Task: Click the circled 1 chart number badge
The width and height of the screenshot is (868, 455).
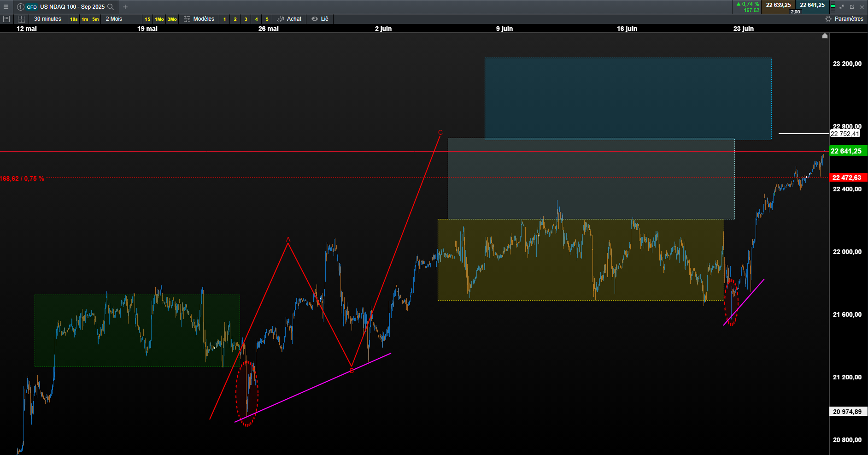Action: coord(20,7)
